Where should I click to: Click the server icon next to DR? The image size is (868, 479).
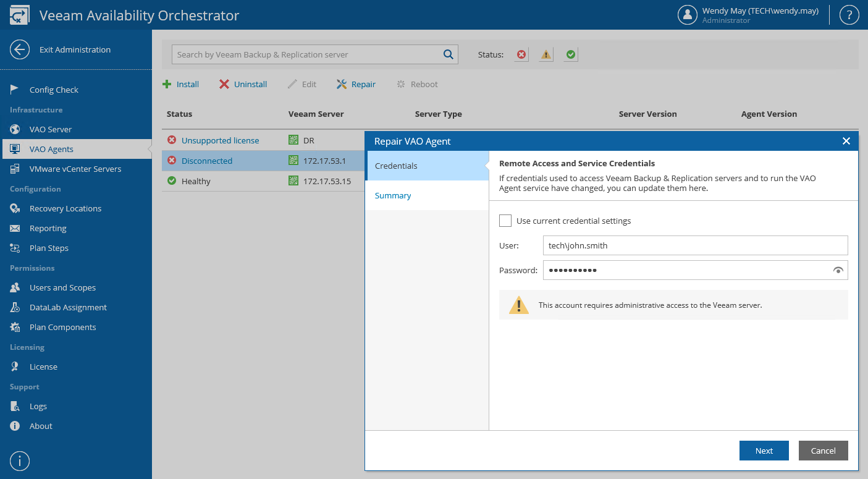pos(293,140)
